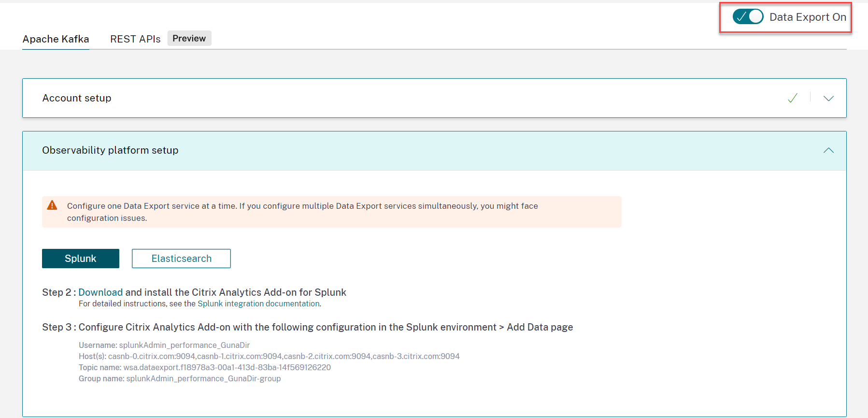Click the Username value splunkAdmin_performance_GunaDir
This screenshot has width=868, height=418.
[x=184, y=345]
